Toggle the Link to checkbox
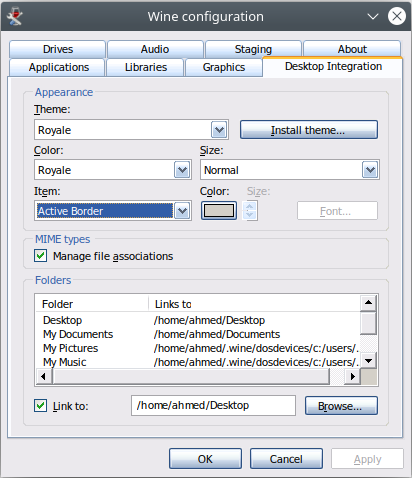 pyautogui.click(x=40, y=406)
